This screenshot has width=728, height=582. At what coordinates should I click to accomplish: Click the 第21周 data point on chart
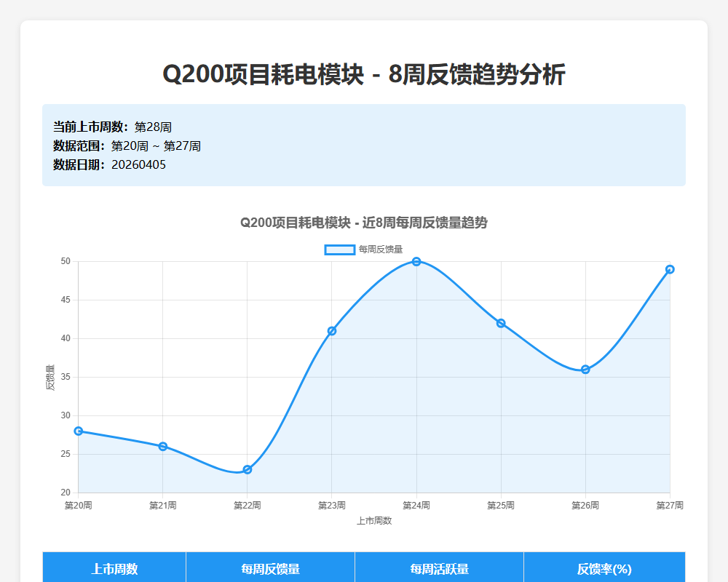(x=163, y=447)
